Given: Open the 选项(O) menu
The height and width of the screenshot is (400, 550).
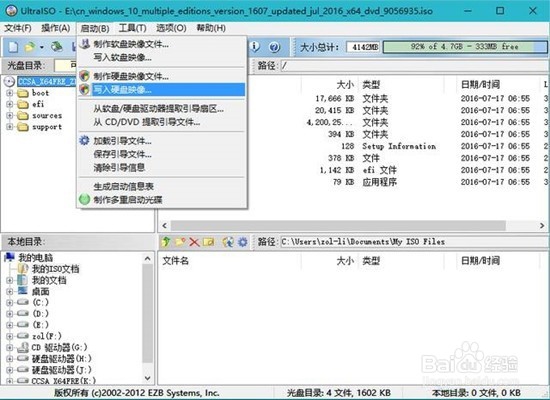Looking at the screenshot, I should tap(171, 28).
